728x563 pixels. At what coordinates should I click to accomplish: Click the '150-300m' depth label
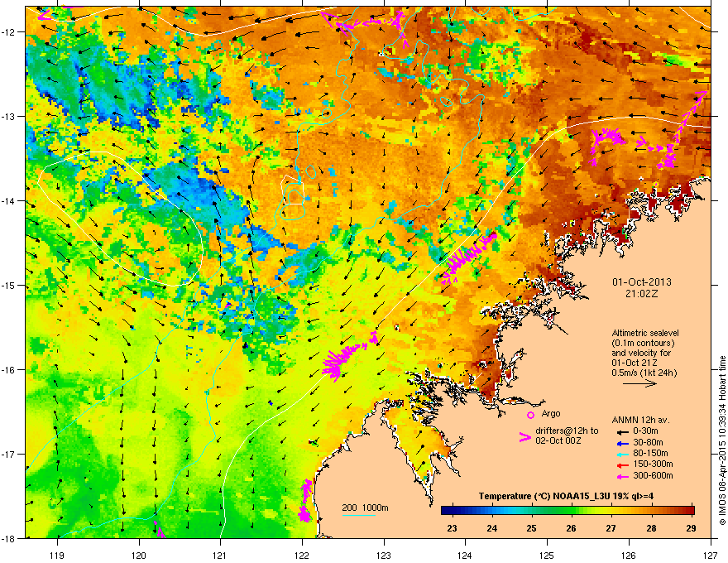point(653,464)
